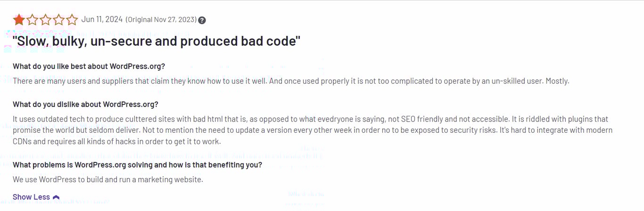Viewport: 644px width, 211px height.
Task: Click the fifth rating star
Action: tap(72, 20)
